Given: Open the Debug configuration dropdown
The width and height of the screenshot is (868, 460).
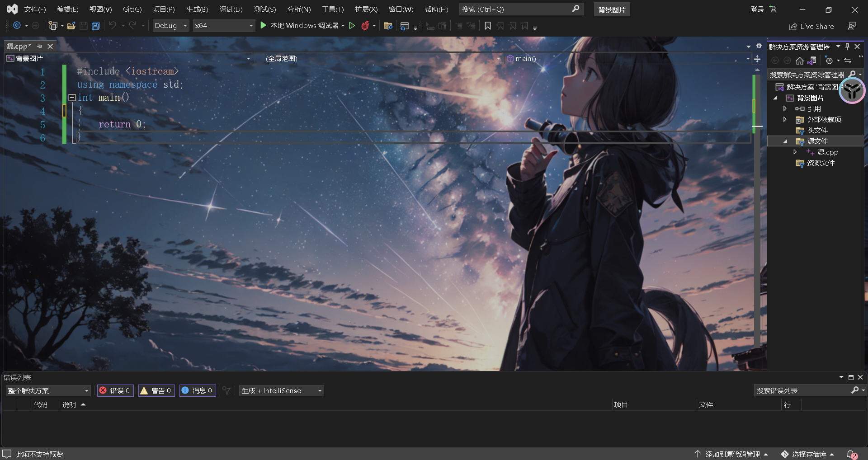Looking at the screenshot, I should 171,26.
